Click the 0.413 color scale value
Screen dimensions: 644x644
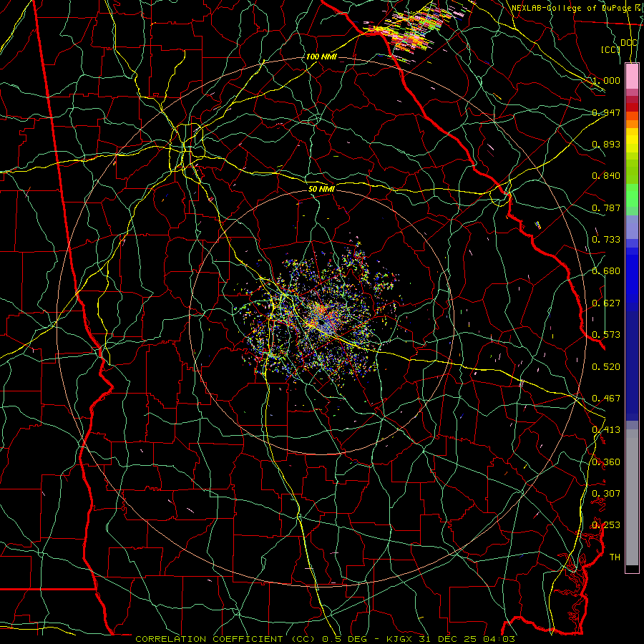coord(606,429)
